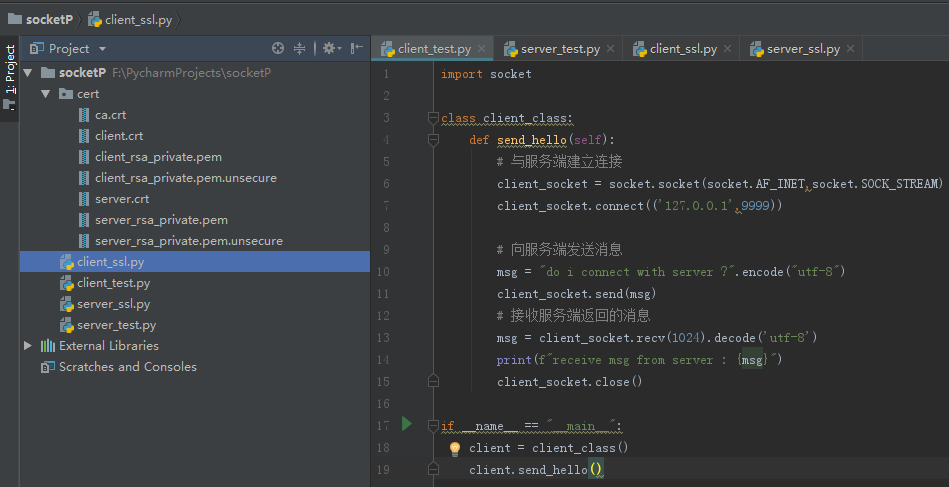Close the server_test.py editor tab

[x=610, y=49]
